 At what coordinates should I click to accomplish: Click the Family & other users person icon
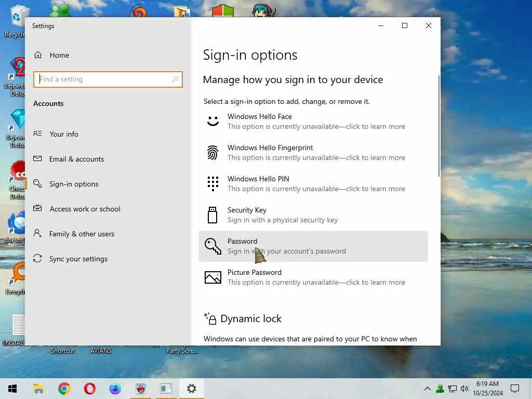click(x=37, y=233)
